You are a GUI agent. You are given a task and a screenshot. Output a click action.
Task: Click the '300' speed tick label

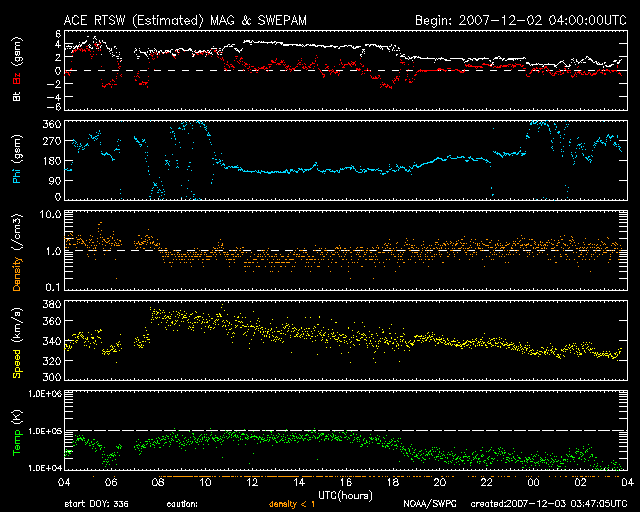pos(52,376)
